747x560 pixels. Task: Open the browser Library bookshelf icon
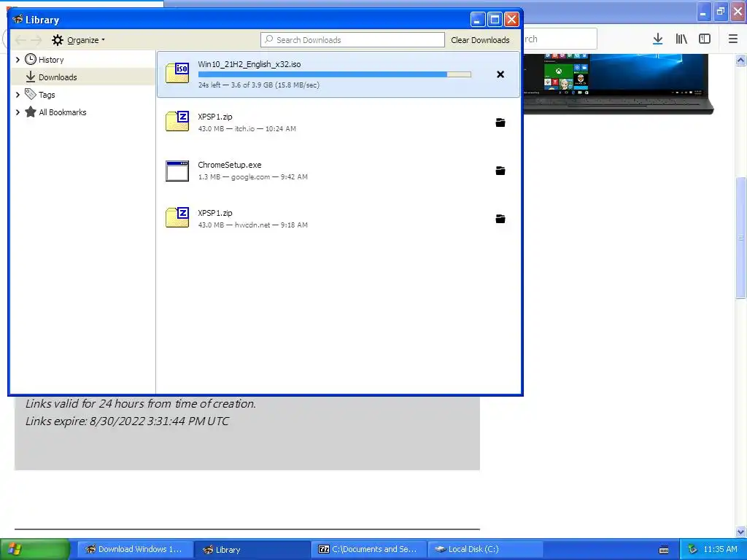681,39
